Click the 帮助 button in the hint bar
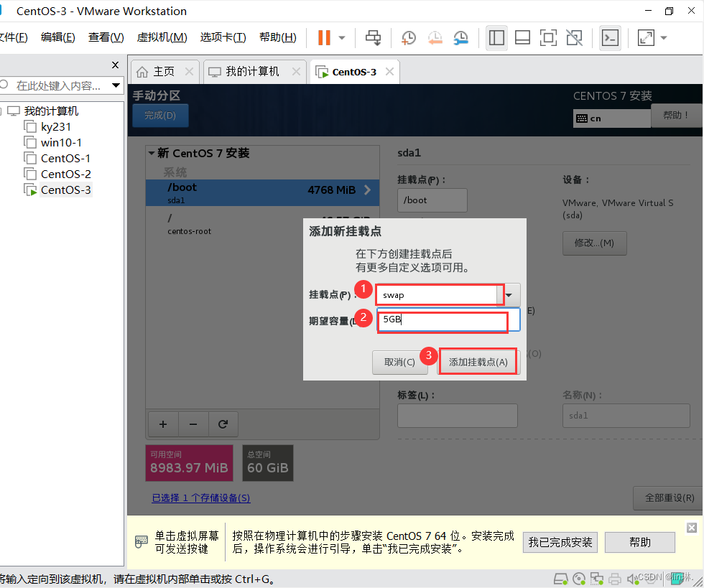Image resolution: width=704 pixels, height=588 pixels. point(640,542)
